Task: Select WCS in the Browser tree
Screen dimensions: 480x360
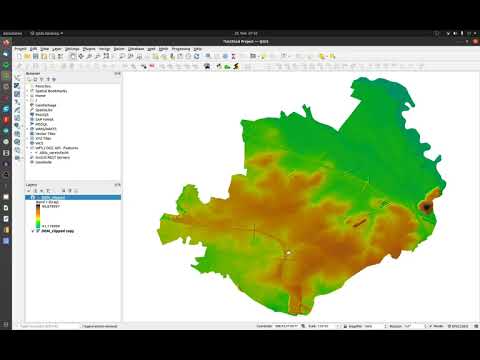Action: (x=39, y=143)
